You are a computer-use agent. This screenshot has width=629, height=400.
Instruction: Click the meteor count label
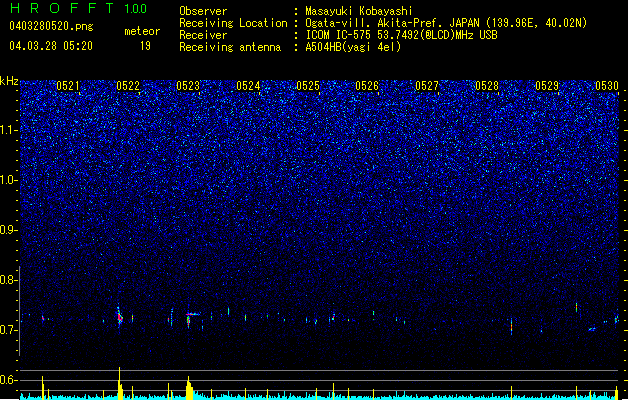click(x=142, y=31)
